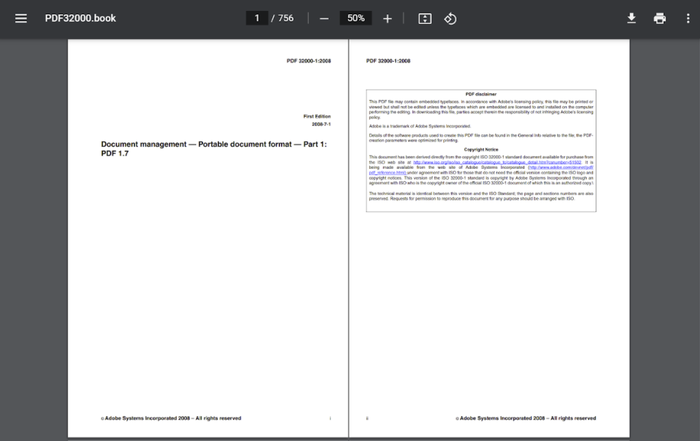Image resolution: width=700 pixels, height=441 pixels.
Task: Click the 756 total pages label
Action: pos(286,18)
